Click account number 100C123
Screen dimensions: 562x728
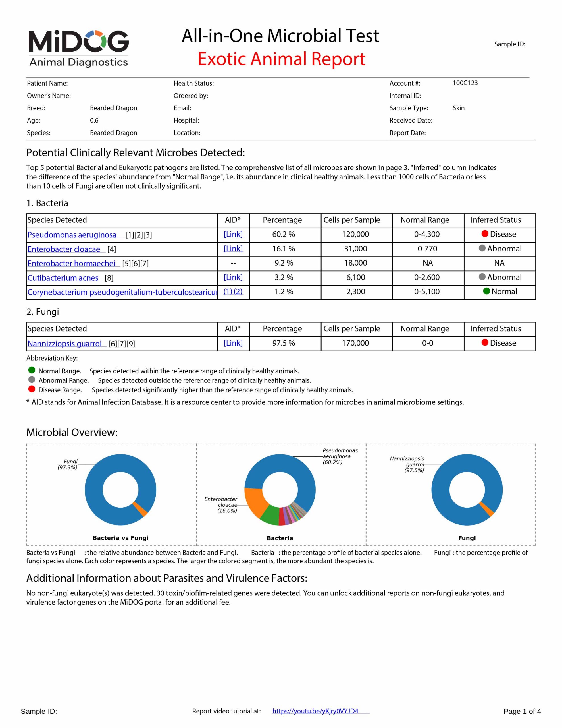(465, 83)
